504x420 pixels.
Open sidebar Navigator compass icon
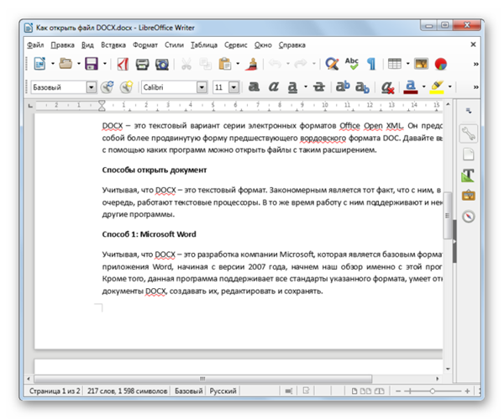coord(469,216)
